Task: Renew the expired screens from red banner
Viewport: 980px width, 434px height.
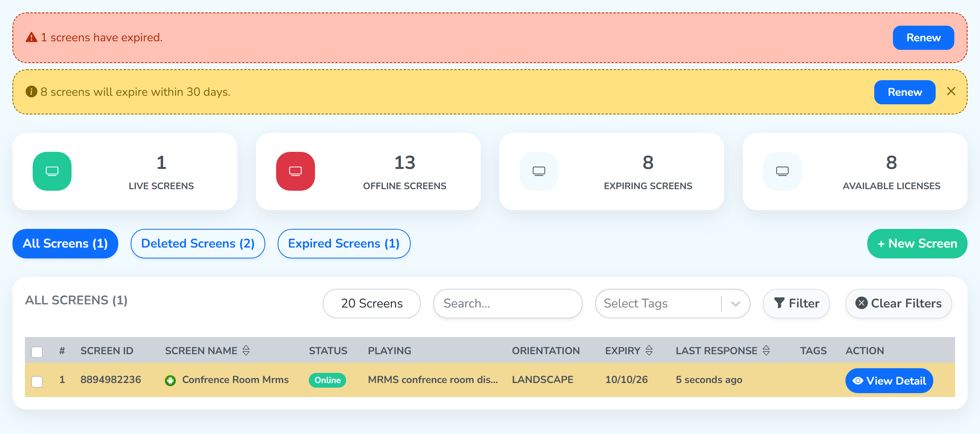Action: click(x=924, y=38)
